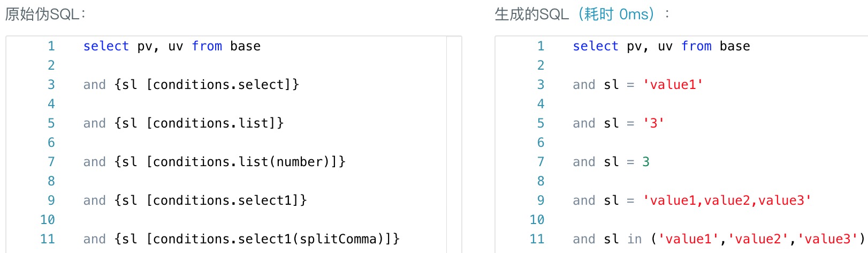Click the 耗时 0ms timing label

point(616,14)
